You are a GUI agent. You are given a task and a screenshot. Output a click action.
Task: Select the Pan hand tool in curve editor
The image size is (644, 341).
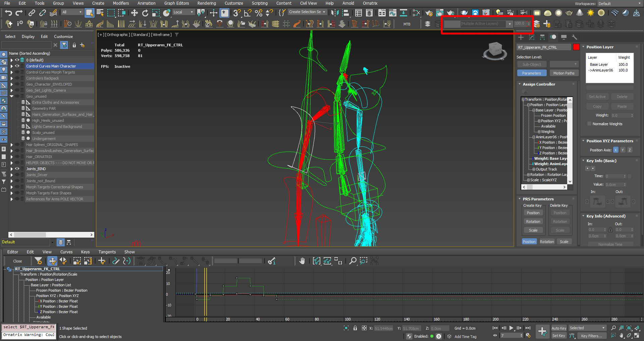(x=302, y=261)
